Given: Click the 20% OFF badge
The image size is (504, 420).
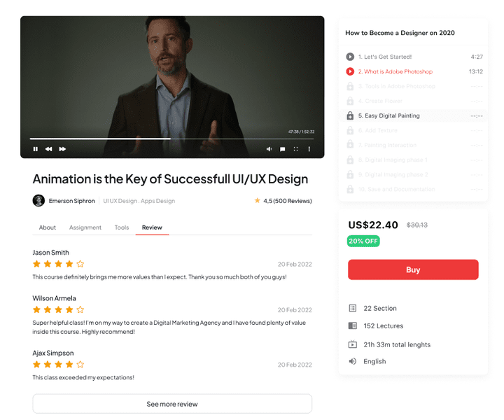Looking at the screenshot, I should click(x=363, y=241).
